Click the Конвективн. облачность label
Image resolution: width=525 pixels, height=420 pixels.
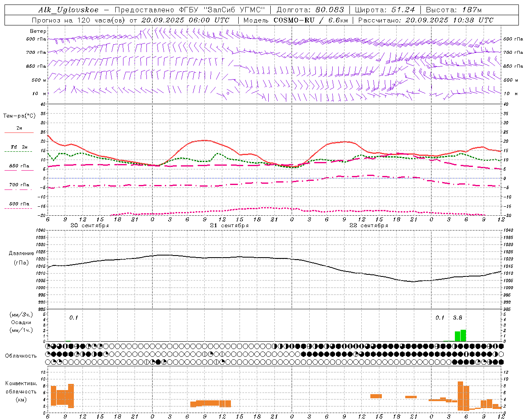(21, 387)
